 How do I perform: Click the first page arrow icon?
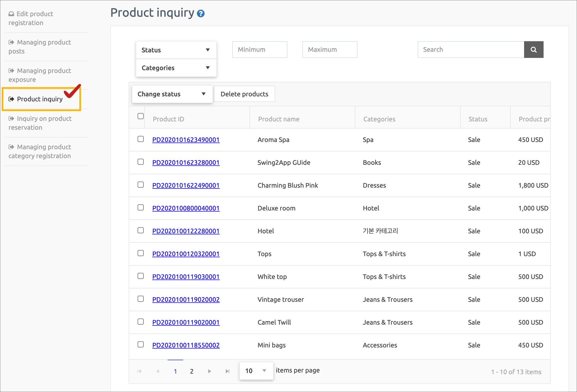(140, 371)
